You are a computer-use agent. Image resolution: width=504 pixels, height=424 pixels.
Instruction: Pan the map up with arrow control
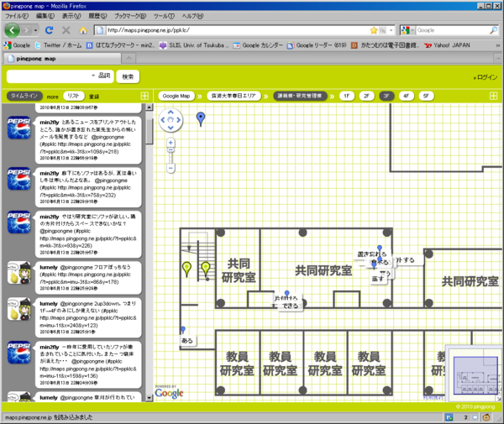coord(171,113)
